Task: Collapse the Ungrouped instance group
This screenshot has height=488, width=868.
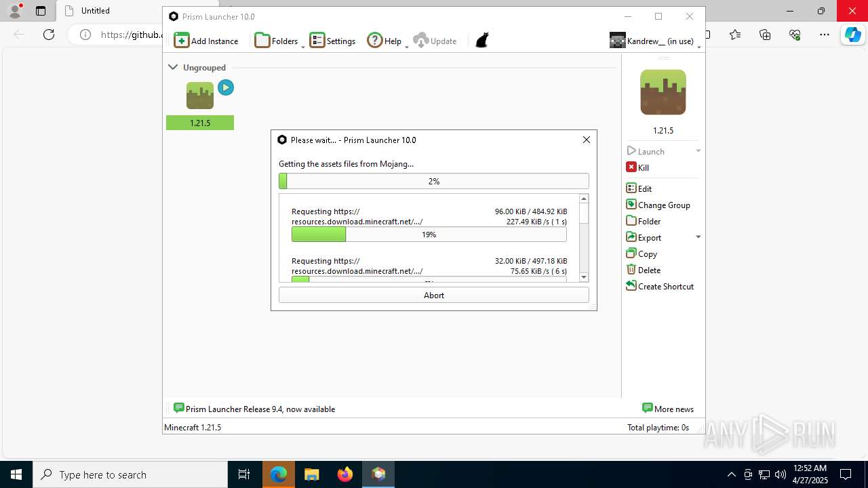Action: click(173, 67)
